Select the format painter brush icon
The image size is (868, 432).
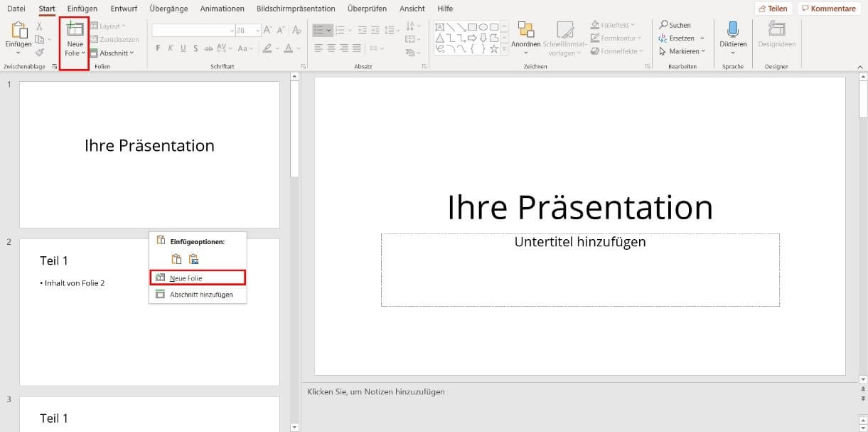(39, 52)
